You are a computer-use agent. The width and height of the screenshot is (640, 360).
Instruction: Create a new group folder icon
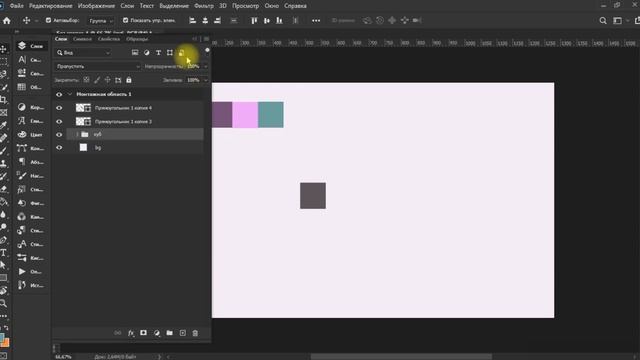169,333
